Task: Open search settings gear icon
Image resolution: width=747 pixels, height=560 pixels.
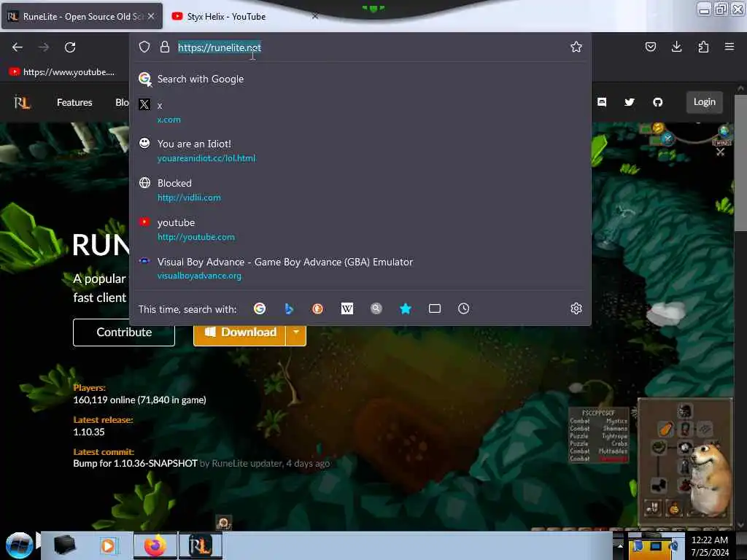Action: (576, 308)
